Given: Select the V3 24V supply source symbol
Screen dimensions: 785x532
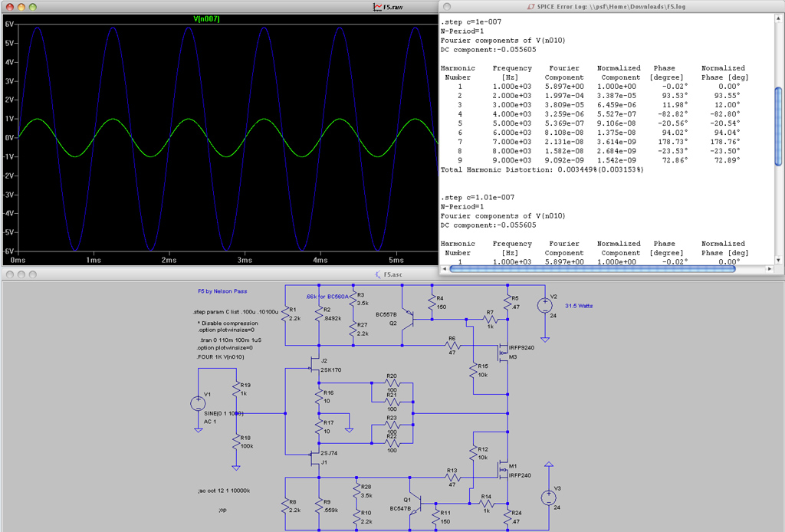Looking at the screenshot, I should 549,498.
